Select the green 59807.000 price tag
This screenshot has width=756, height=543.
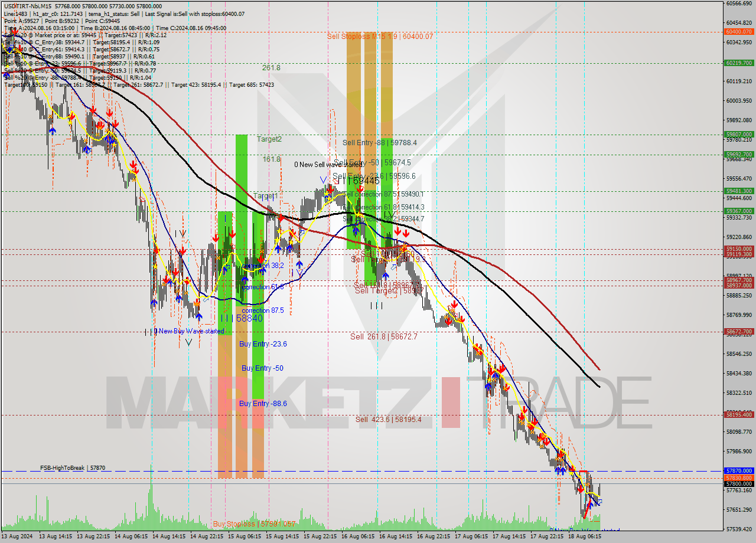(x=738, y=134)
